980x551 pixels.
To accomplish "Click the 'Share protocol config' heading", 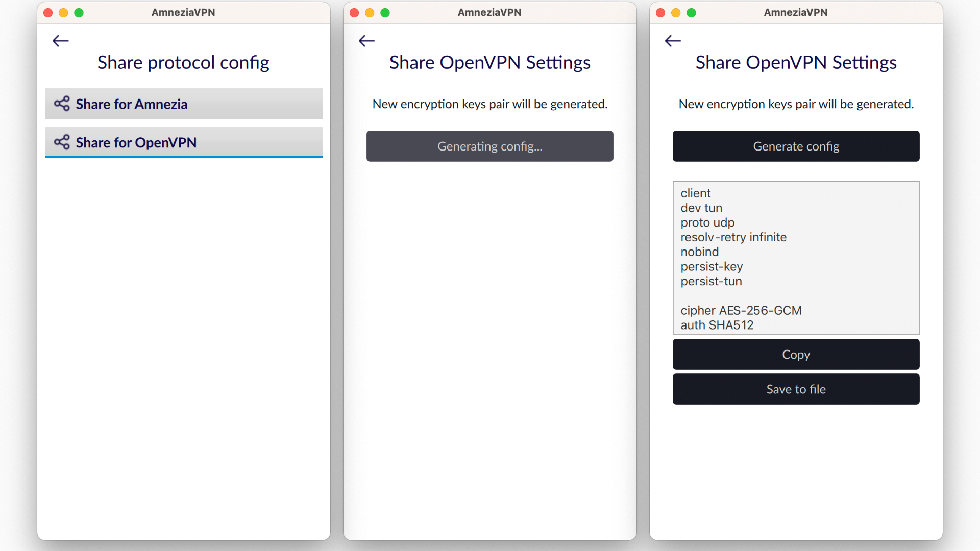I will 183,63.
